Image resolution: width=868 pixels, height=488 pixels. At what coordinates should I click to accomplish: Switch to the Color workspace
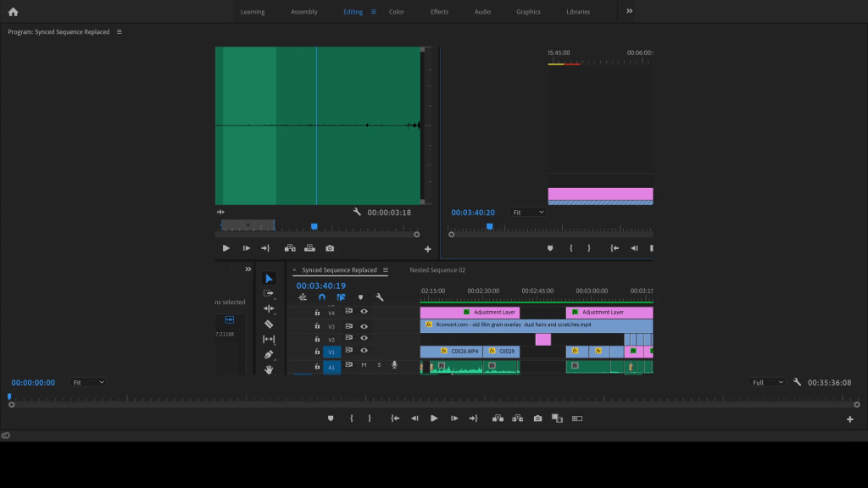[x=396, y=12]
